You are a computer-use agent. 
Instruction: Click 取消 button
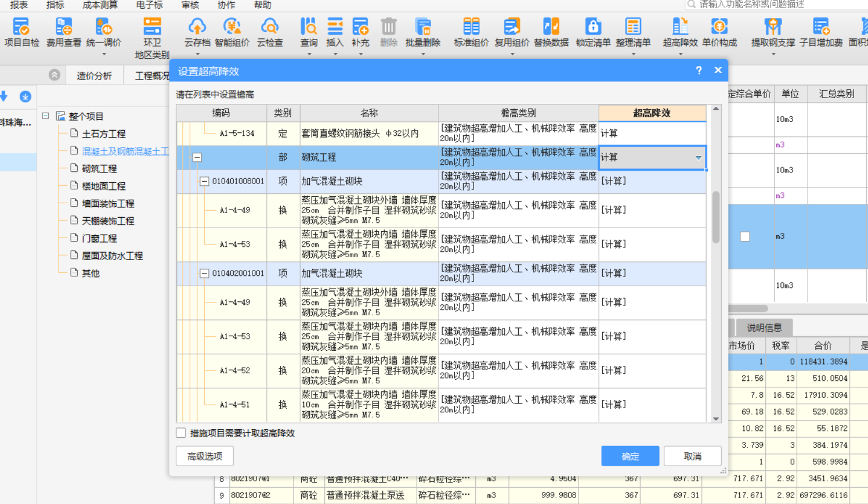coord(692,456)
